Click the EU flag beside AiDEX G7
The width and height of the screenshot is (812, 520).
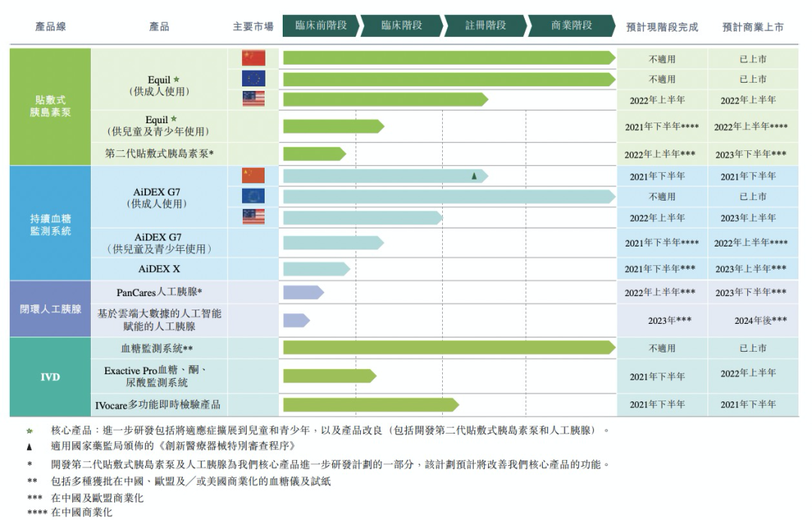pyautogui.click(x=253, y=196)
